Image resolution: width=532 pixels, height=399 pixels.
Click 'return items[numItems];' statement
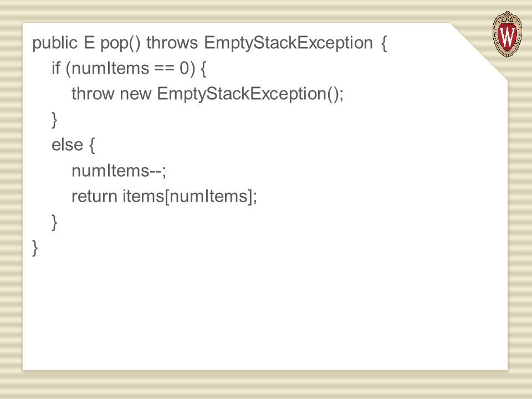[165, 196]
